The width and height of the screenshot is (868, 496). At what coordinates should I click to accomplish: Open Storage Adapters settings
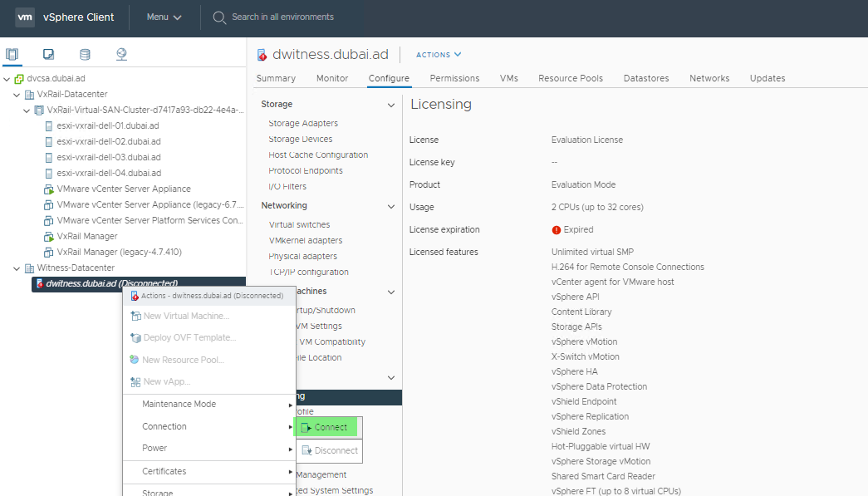click(x=303, y=124)
